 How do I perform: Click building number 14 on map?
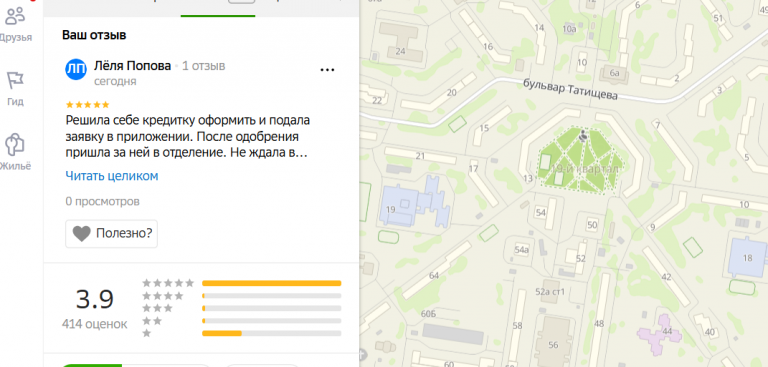[539, 27]
